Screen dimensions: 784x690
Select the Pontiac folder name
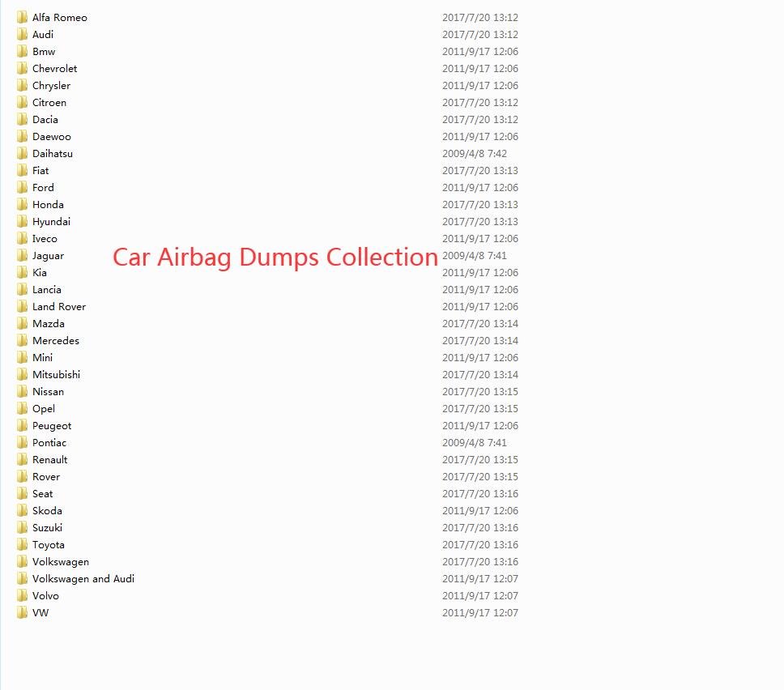click(49, 442)
